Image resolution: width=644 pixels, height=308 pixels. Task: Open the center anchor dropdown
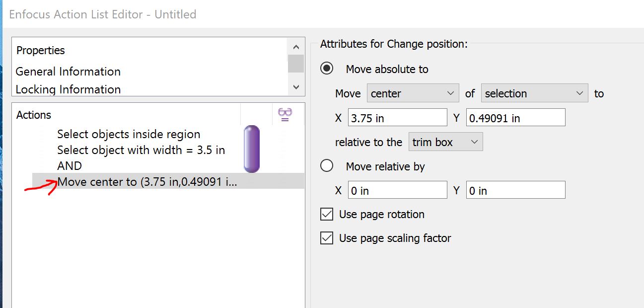(x=413, y=93)
